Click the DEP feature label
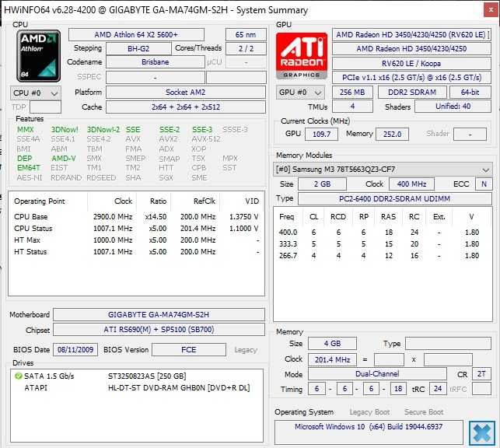Screen dimensions: 500x448 click(24, 159)
